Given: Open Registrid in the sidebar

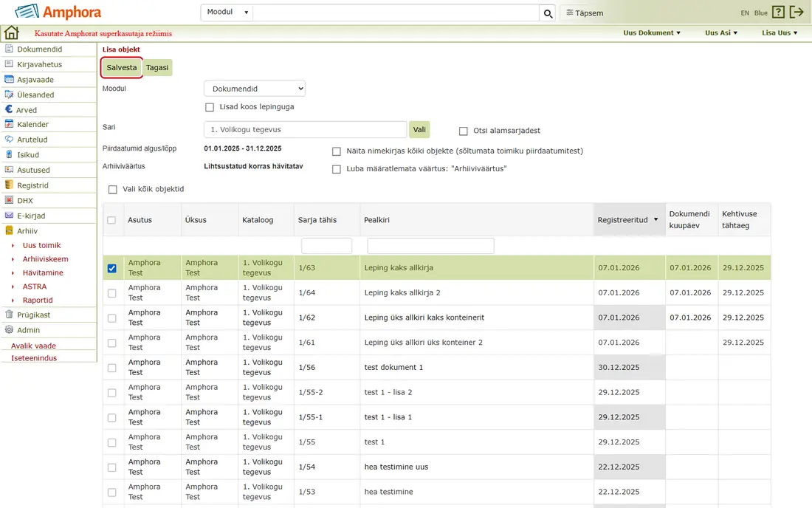Looking at the screenshot, I should click(32, 185).
